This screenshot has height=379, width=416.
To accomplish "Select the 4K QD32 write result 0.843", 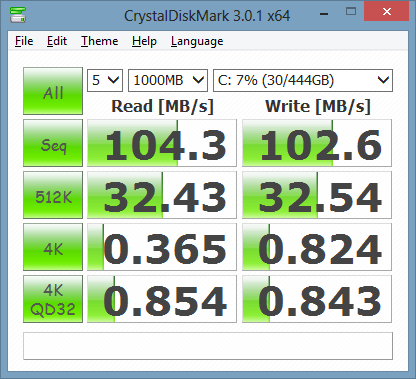I will point(317,299).
